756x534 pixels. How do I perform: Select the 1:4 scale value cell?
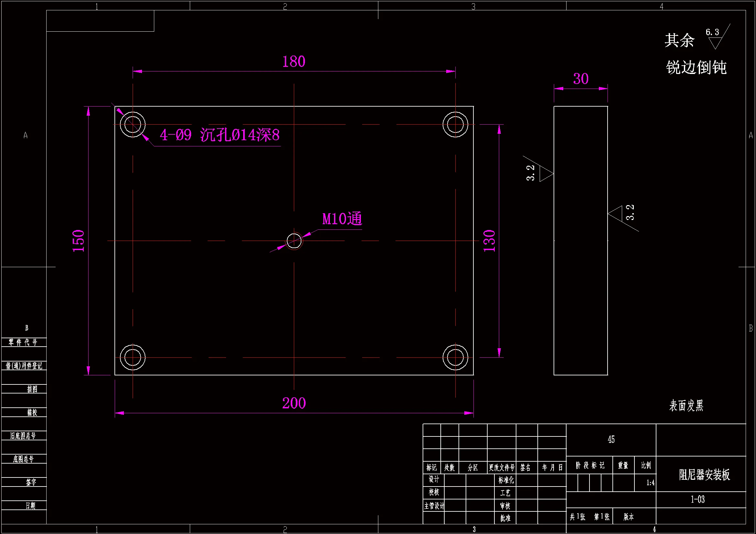point(650,483)
